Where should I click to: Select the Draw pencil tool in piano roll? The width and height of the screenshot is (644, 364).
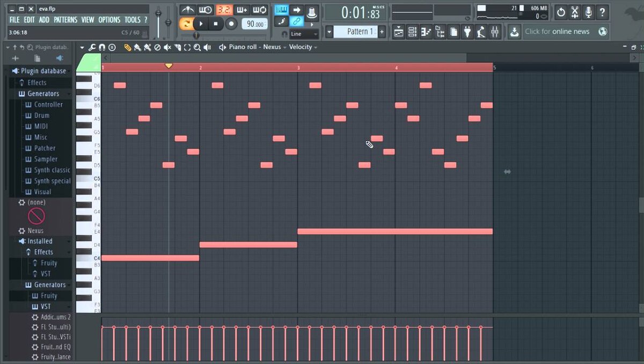pos(128,47)
